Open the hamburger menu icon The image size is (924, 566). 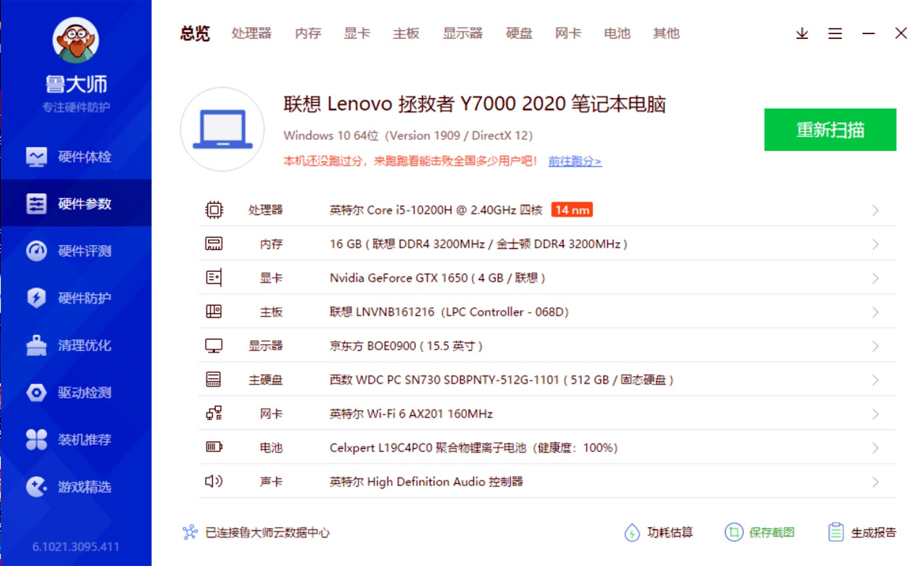pyautogui.click(x=835, y=33)
